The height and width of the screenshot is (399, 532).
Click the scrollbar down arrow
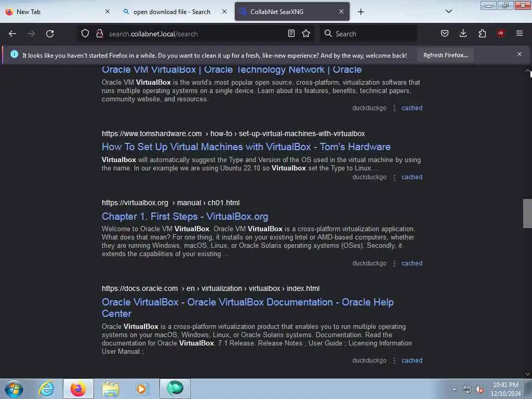[x=528, y=374]
